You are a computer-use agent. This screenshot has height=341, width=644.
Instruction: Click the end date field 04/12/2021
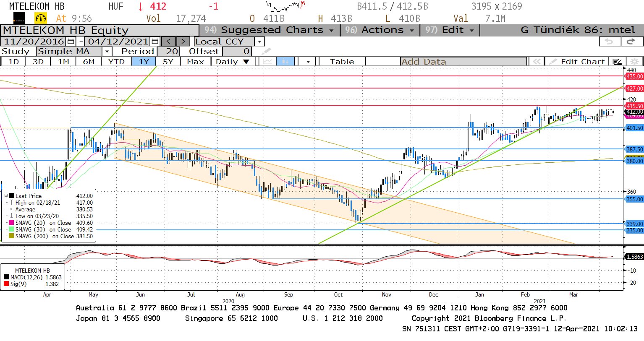[x=118, y=42]
